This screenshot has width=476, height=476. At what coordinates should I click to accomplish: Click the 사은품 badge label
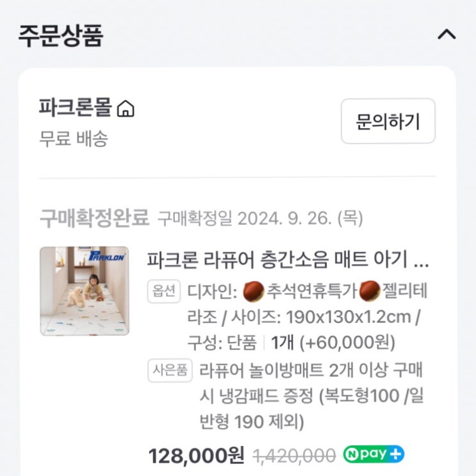(x=170, y=370)
